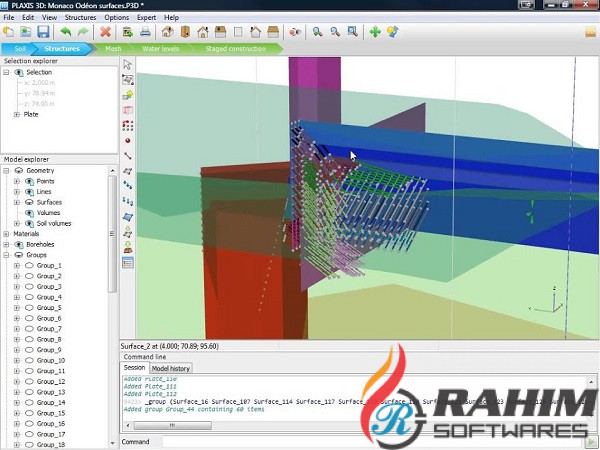This screenshot has width=600, height=450.
Task: Click the green move-view arrows icon
Action: (x=375, y=32)
